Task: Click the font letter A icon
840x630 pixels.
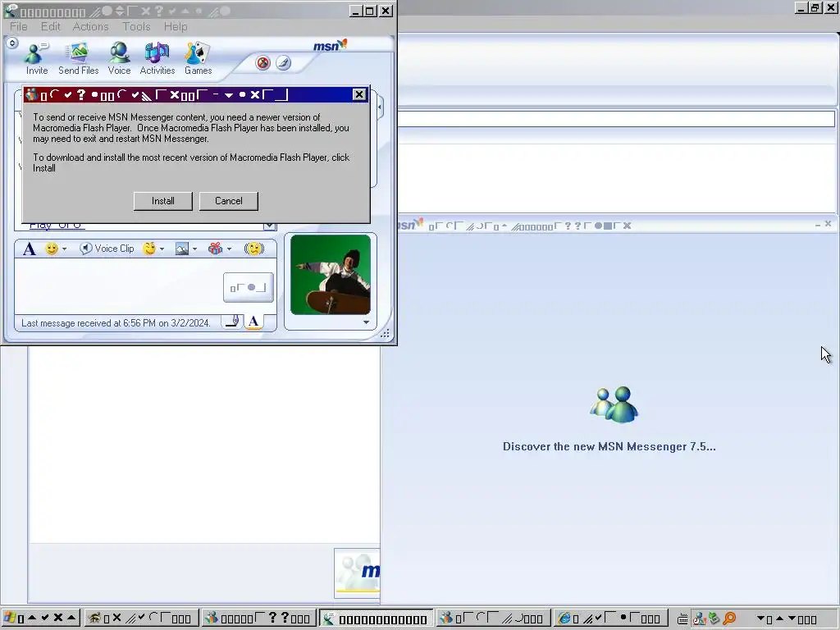Action: point(30,249)
